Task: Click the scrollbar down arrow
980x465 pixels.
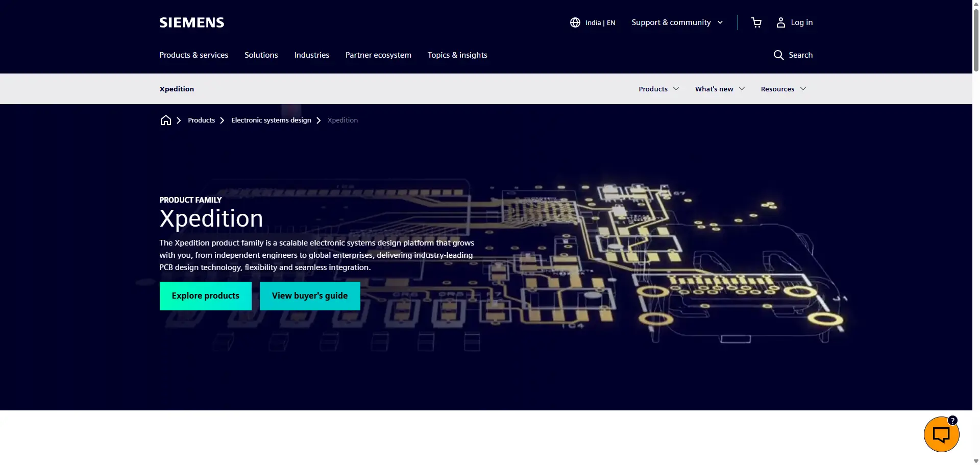Action: coord(976,461)
